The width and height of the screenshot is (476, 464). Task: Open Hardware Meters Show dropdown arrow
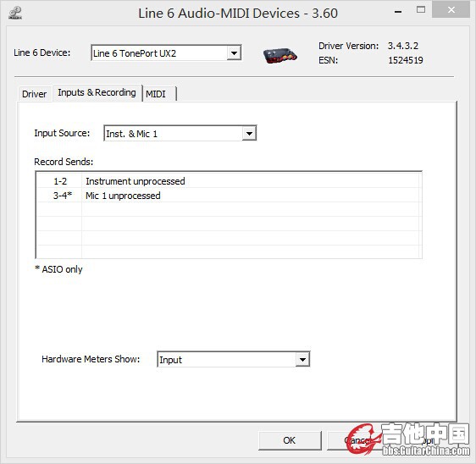point(302,360)
